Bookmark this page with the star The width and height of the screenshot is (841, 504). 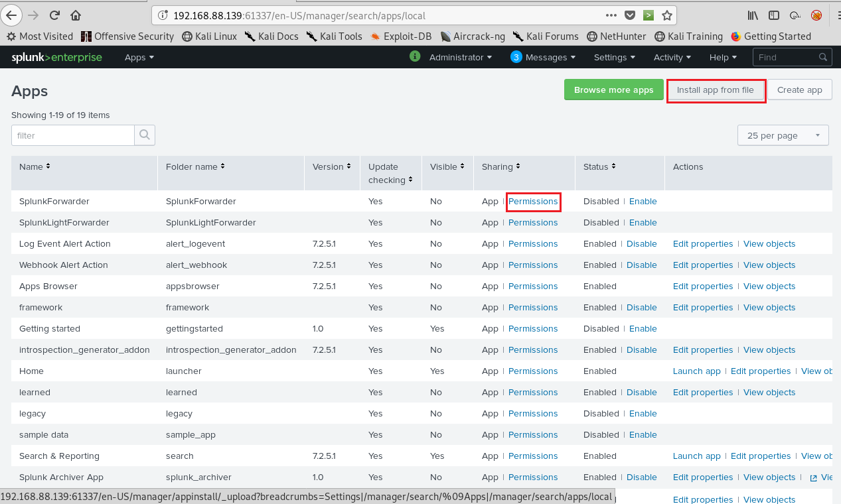pyautogui.click(x=667, y=15)
